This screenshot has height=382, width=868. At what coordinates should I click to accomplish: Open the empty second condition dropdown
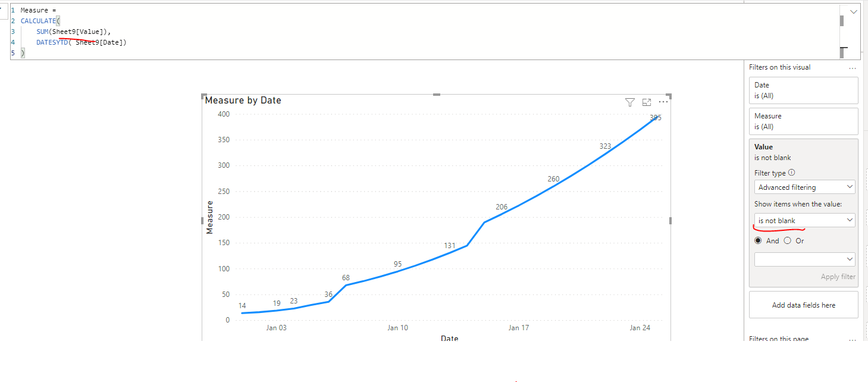click(805, 259)
